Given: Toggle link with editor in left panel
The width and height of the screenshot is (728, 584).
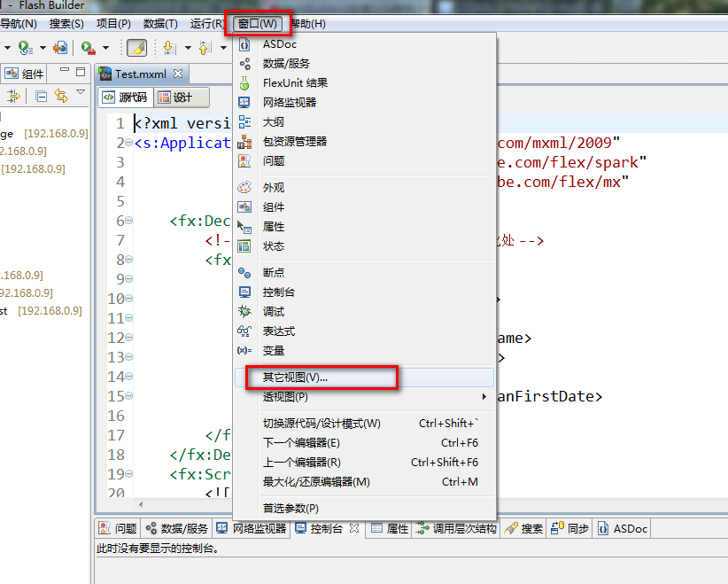Looking at the screenshot, I should 61,96.
